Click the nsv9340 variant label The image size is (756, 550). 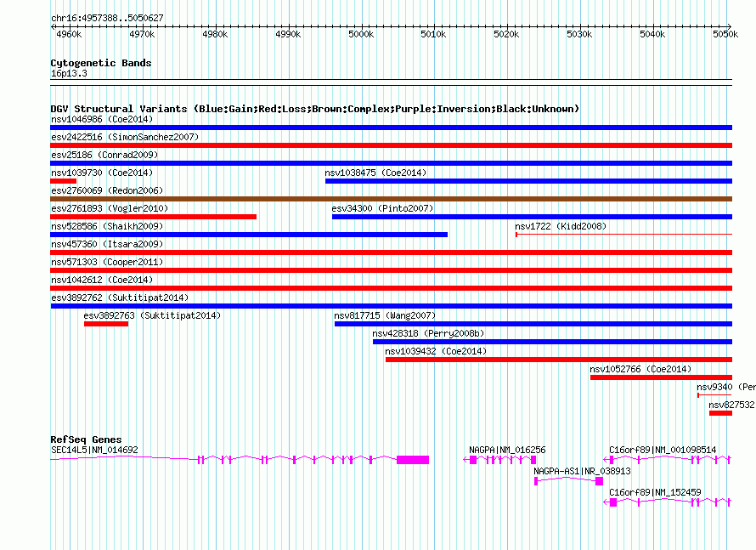tap(725, 387)
